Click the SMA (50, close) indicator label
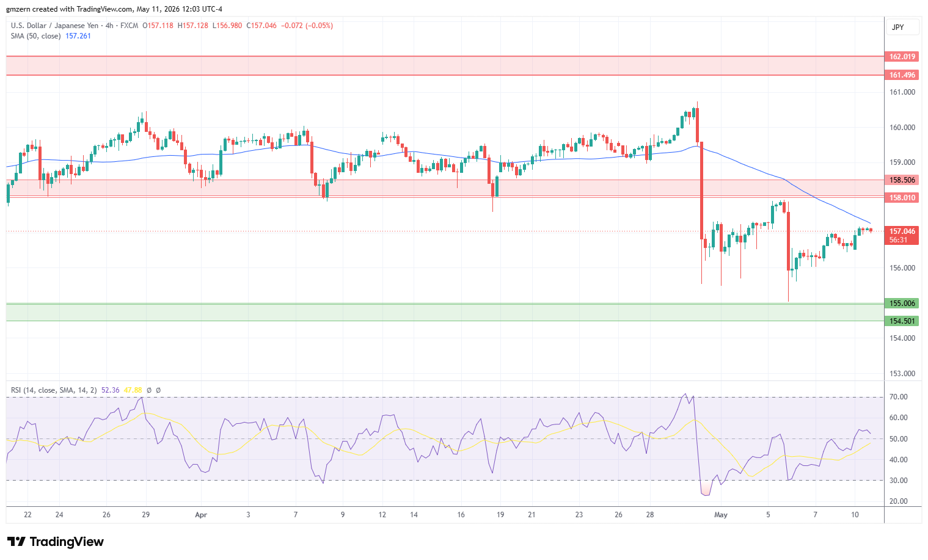928x560 pixels. coord(35,36)
